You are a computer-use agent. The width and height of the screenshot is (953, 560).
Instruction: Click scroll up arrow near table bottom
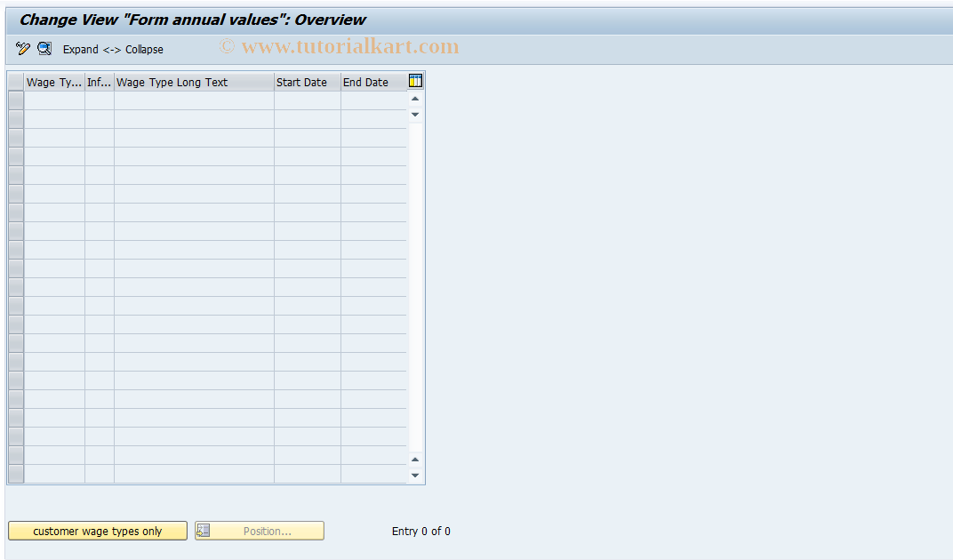coord(415,460)
